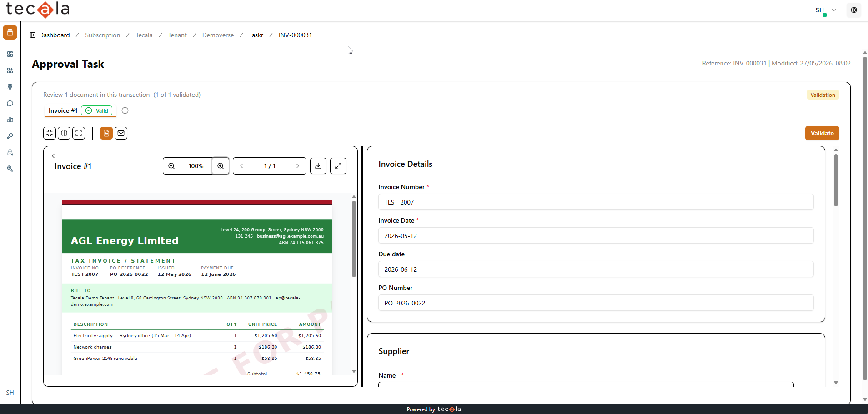Viewport: 868px width, 414px height.
Task: Click the PO-2026-0022 reference in invoice preview
Action: pos(129,274)
